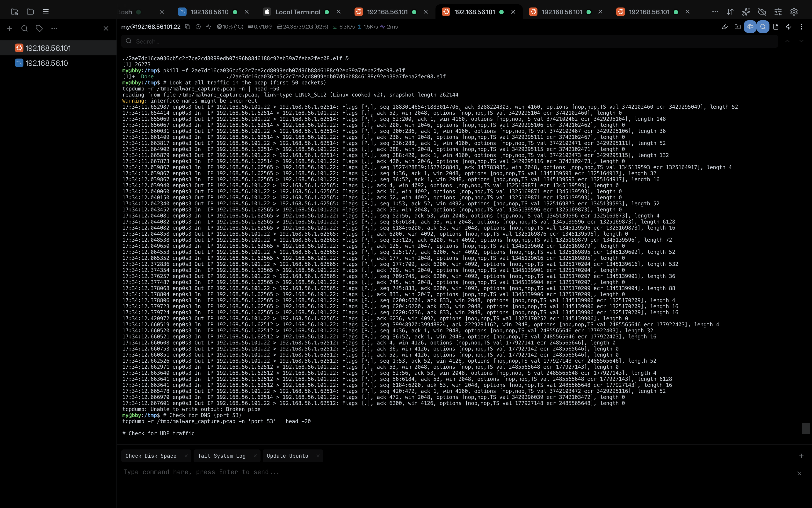Open the clock history icon
The width and height of the screenshot is (812, 508).
pyautogui.click(x=198, y=27)
